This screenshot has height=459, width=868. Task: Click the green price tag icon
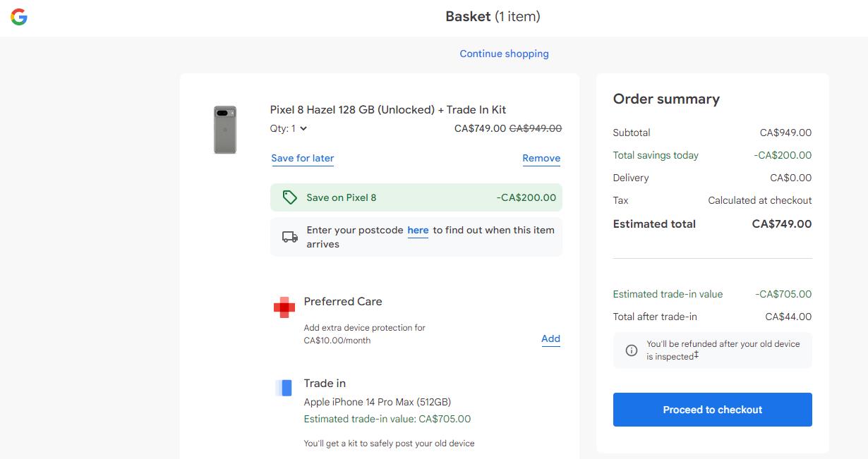click(289, 197)
